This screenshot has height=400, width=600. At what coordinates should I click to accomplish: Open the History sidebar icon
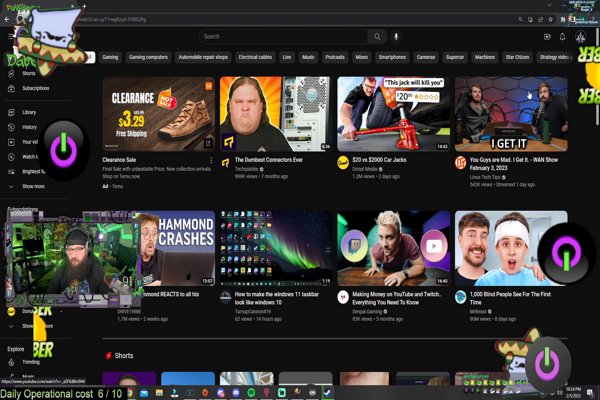11,127
